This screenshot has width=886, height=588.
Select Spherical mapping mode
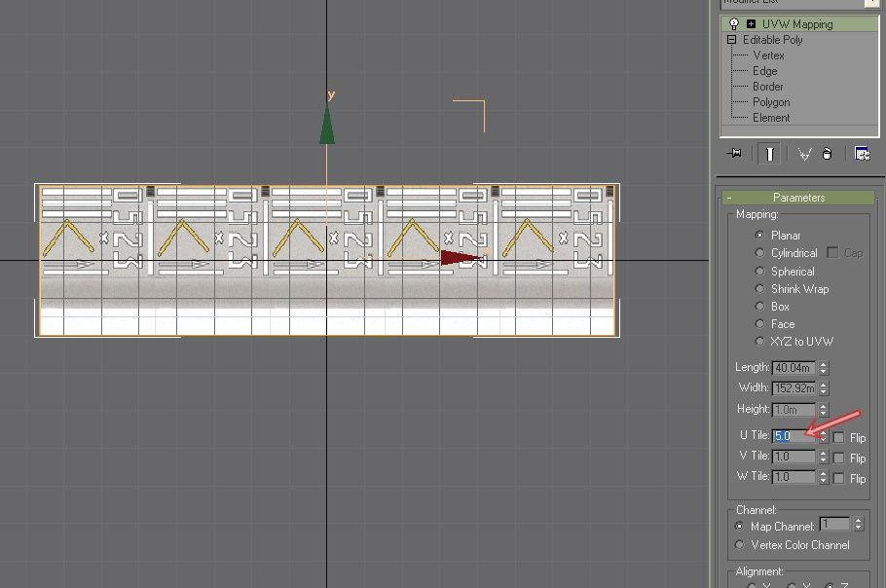coord(759,271)
